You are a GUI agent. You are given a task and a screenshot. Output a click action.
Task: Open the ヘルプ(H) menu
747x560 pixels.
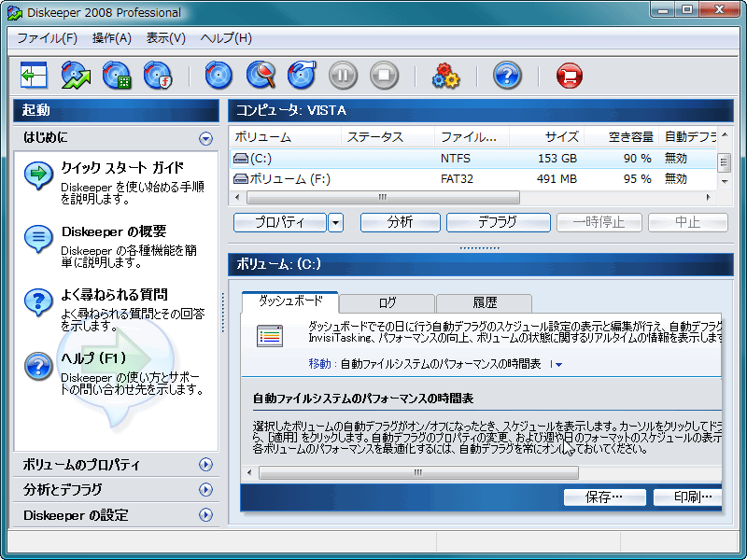click(x=226, y=38)
